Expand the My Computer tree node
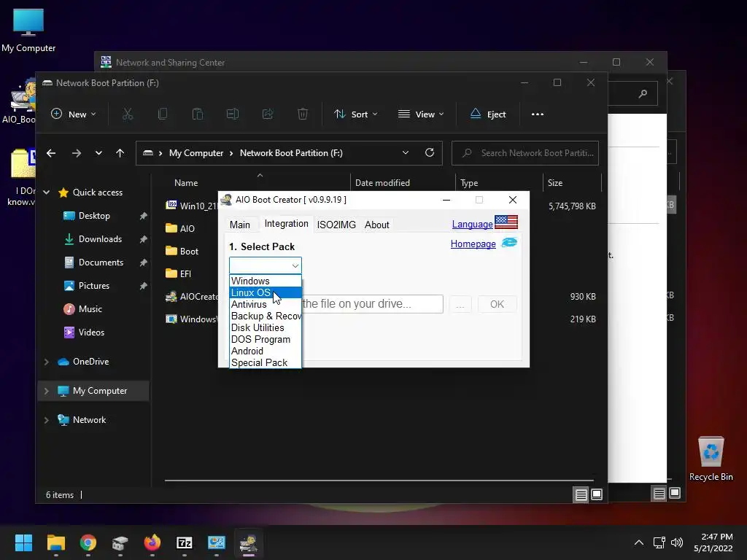 [46, 391]
